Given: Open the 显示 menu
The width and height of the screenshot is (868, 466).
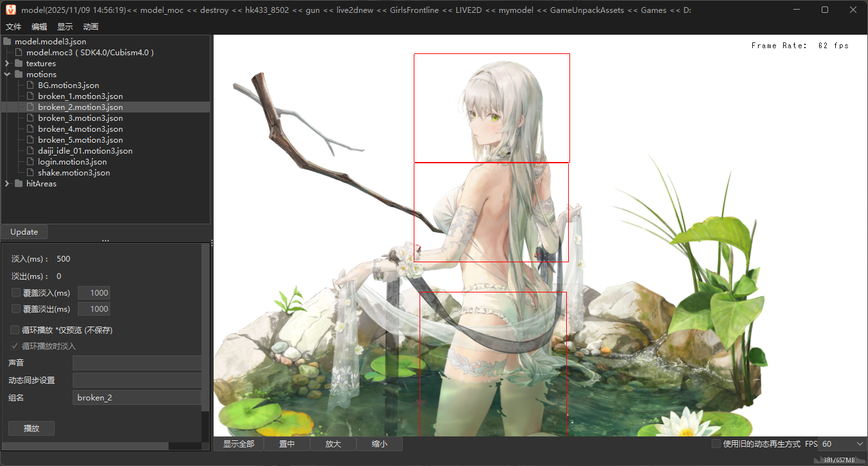Looking at the screenshot, I should pyautogui.click(x=65, y=26).
